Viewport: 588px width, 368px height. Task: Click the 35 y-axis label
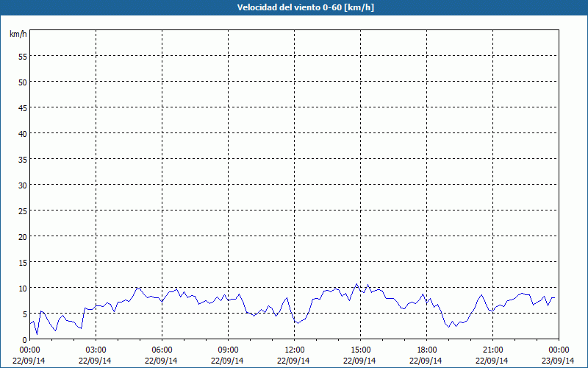(23, 159)
